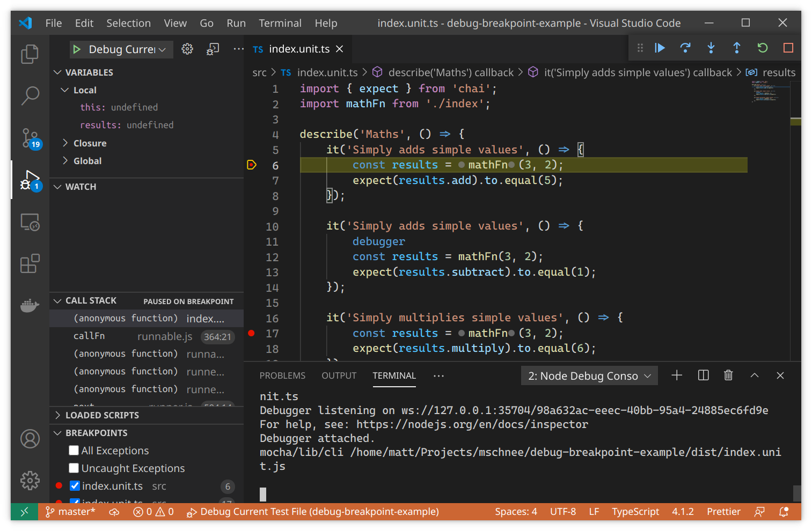The width and height of the screenshot is (812, 531).
Task: Maximize the panel with up chevron
Action: (754, 375)
